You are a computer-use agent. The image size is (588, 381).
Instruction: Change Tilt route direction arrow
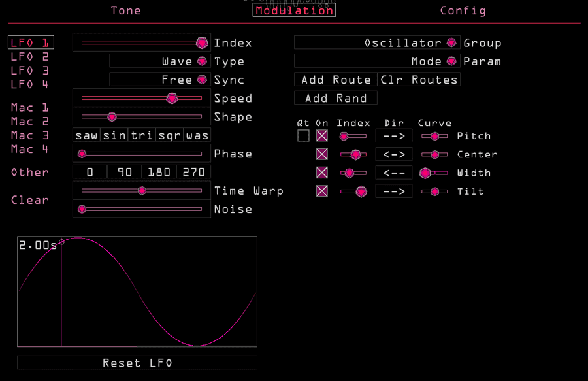pos(394,191)
